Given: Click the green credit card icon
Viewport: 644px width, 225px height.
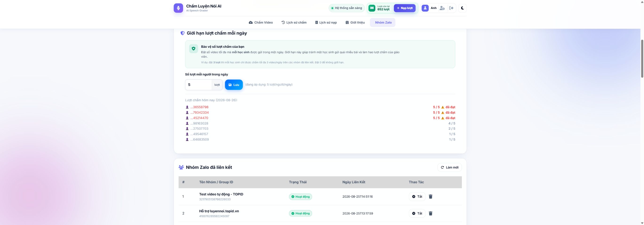Looking at the screenshot, I should click(x=372, y=8).
